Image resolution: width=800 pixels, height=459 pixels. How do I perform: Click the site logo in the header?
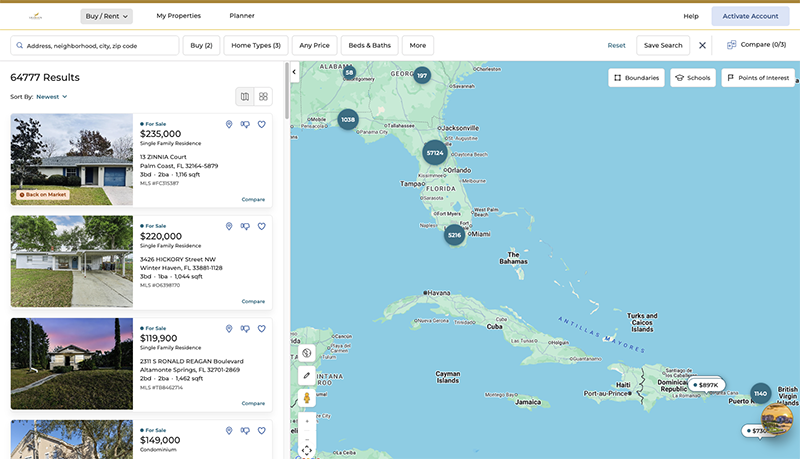pyautogui.click(x=35, y=16)
